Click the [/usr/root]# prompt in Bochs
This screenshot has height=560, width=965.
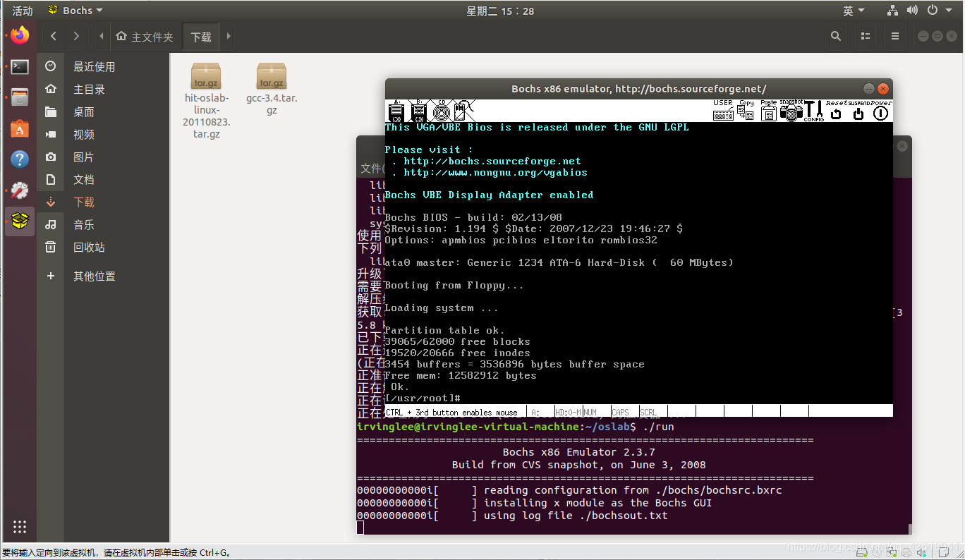coord(423,398)
